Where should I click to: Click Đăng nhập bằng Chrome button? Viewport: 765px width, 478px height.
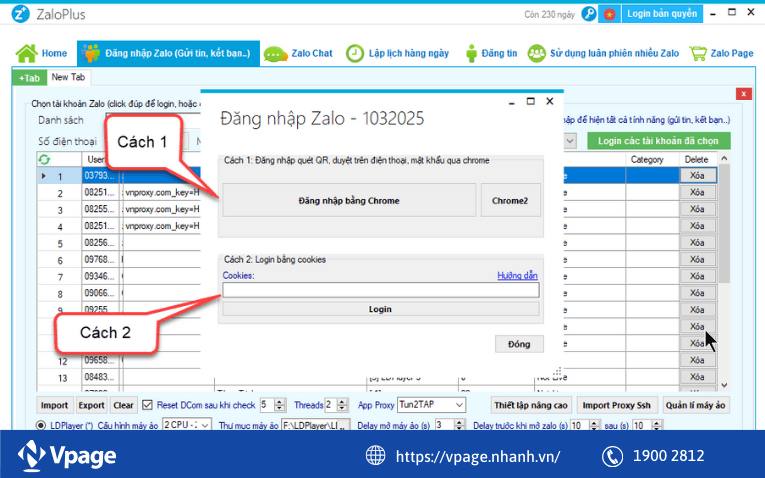click(349, 200)
